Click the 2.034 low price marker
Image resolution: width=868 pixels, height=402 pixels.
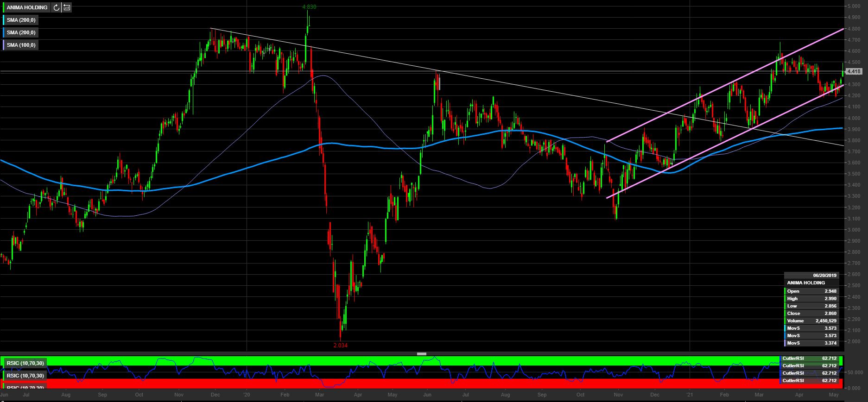(340, 345)
